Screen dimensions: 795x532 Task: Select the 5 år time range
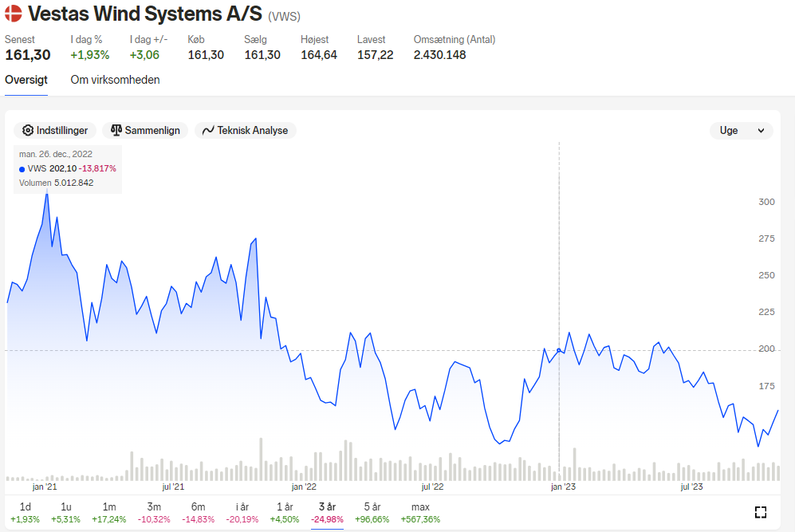coord(372,513)
